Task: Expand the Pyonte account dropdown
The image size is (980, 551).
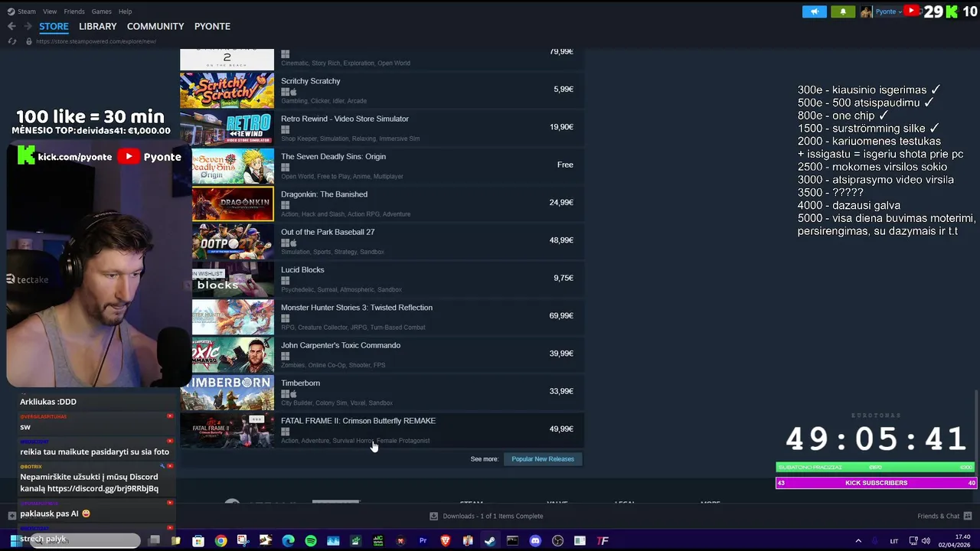Action: (x=888, y=11)
